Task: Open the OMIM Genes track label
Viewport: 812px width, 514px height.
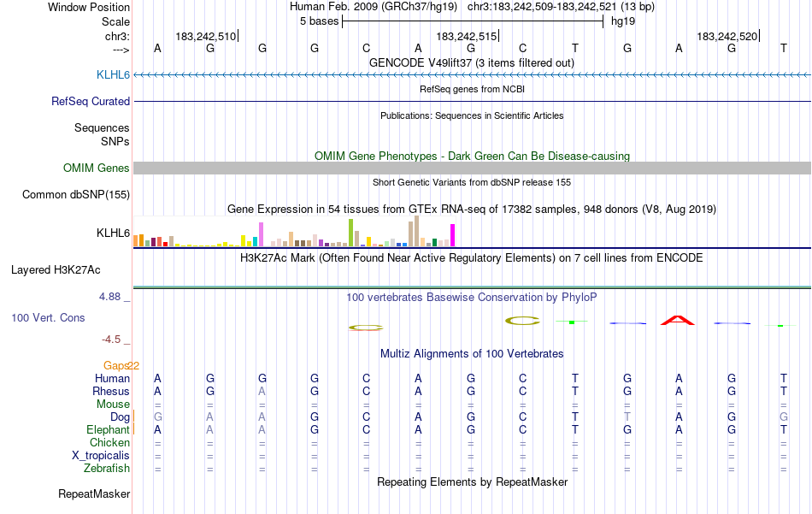Action: pos(96,168)
